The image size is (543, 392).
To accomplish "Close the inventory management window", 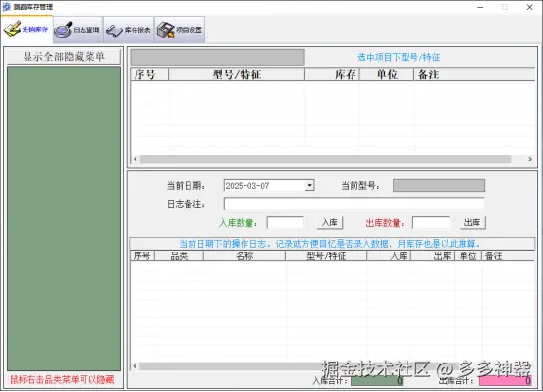I will (x=530, y=7).
